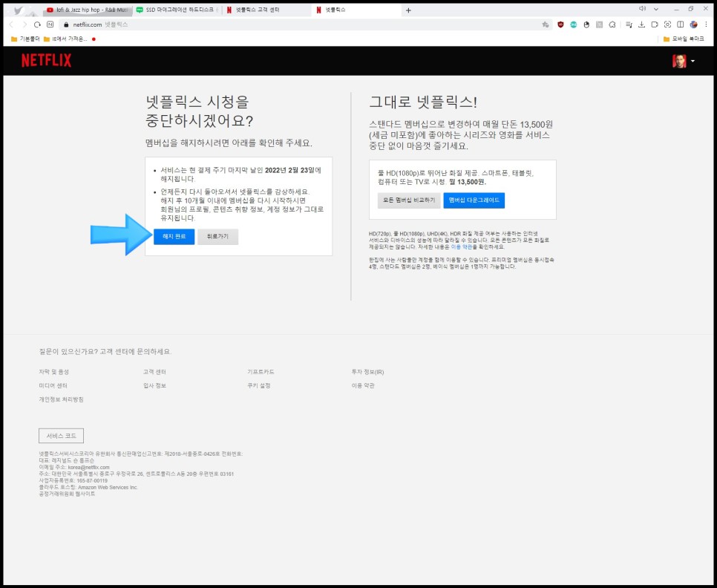
Task: Open the browser three-dot menu
Action: tap(707, 24)
